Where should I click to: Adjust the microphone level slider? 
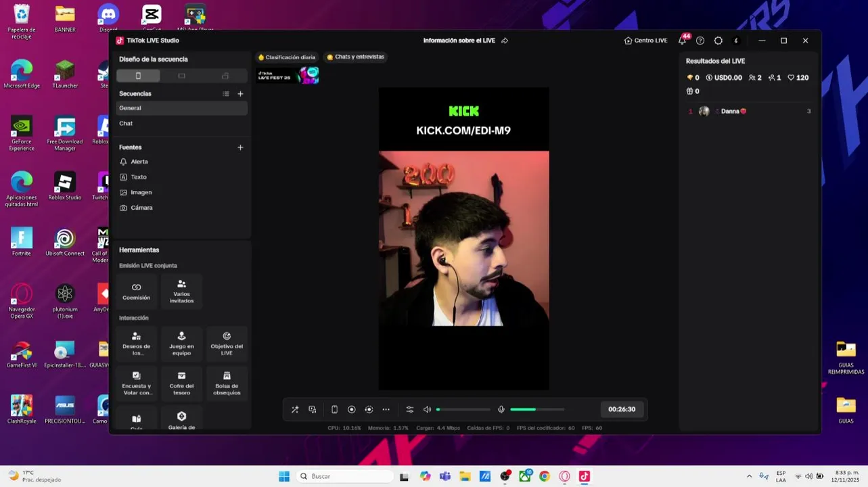(537, 409)
